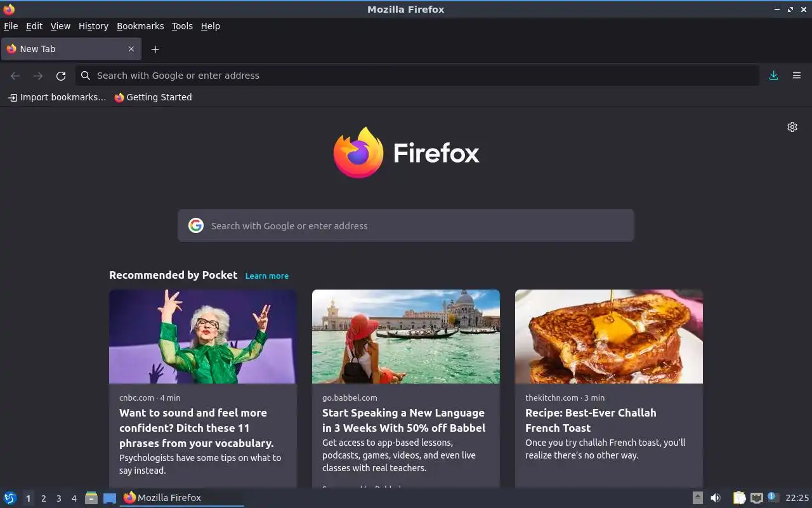Click the Firefox icon in title bar

pyautogui.click(x=9, y=9)
